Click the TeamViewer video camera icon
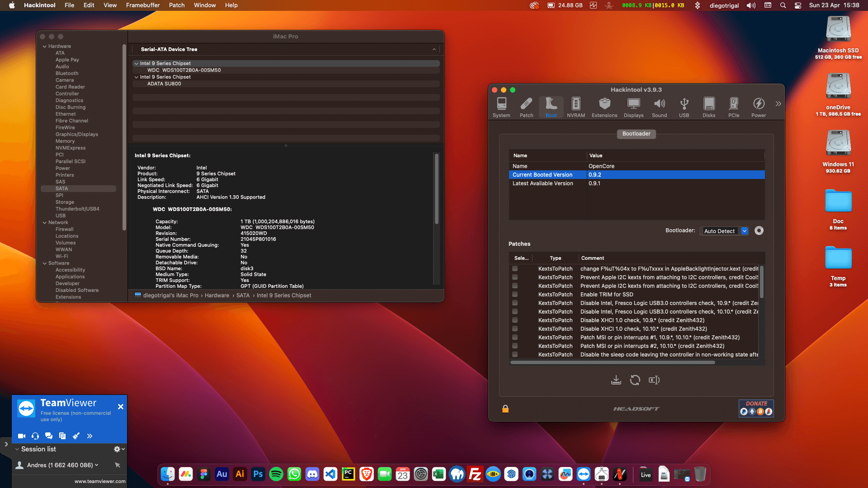868x488 pixels. click(21, 436)
